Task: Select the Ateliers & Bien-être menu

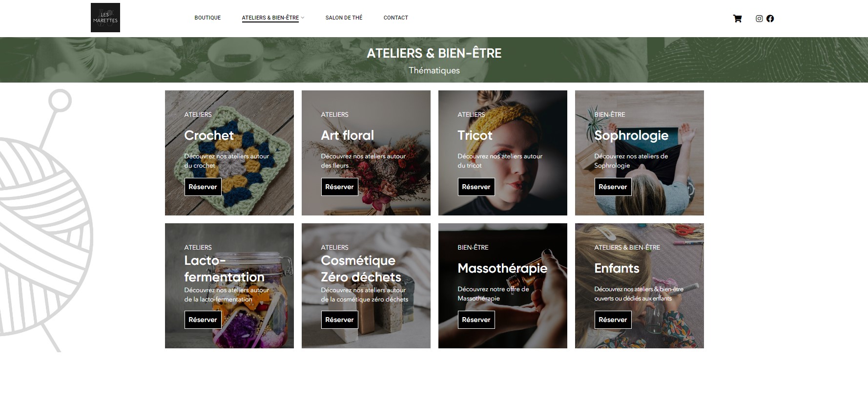Action: tap(270, 18)
